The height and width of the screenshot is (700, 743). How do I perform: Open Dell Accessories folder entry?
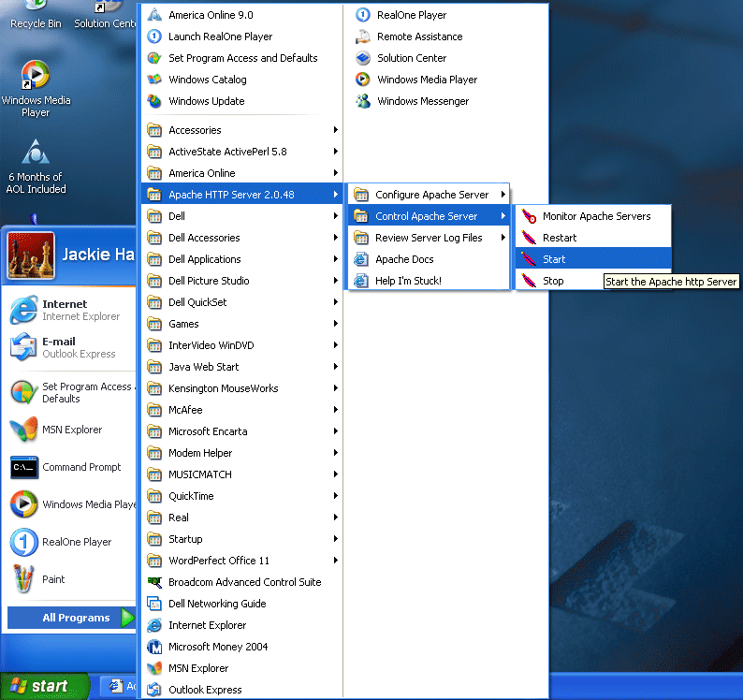(x=242, y=238)
